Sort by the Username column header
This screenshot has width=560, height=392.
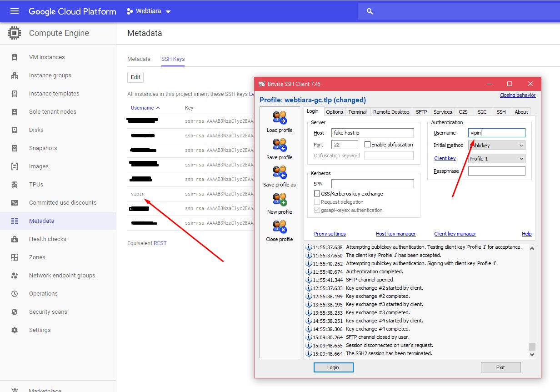pyautogui.click(x=145, y=108)
